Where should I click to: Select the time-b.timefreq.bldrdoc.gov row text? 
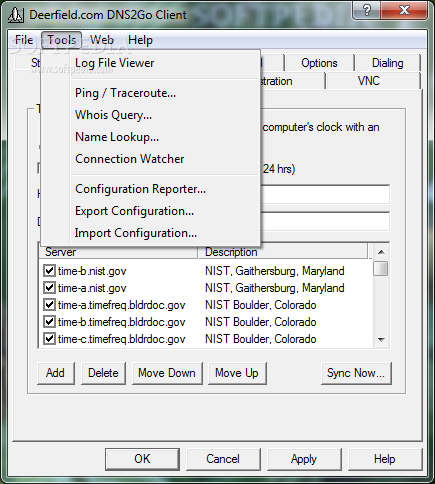click(121, 322)
